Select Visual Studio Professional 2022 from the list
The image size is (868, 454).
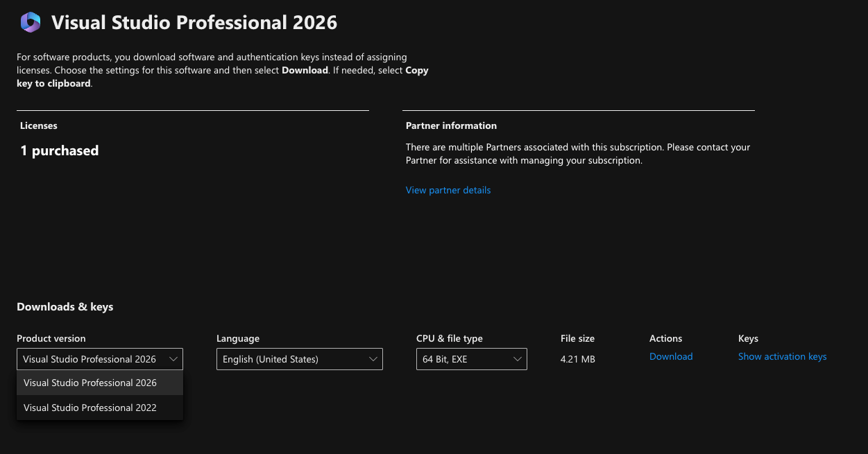[x=90, y=408]
